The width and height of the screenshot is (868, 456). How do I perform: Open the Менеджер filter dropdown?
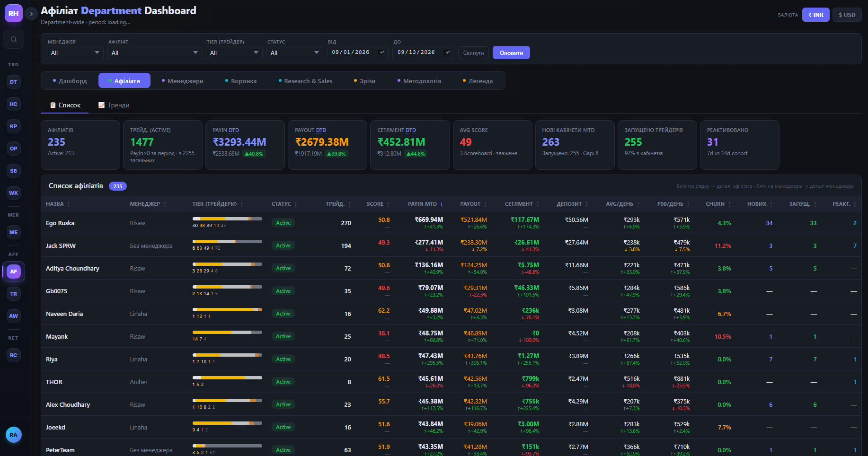tap(75, 53)
